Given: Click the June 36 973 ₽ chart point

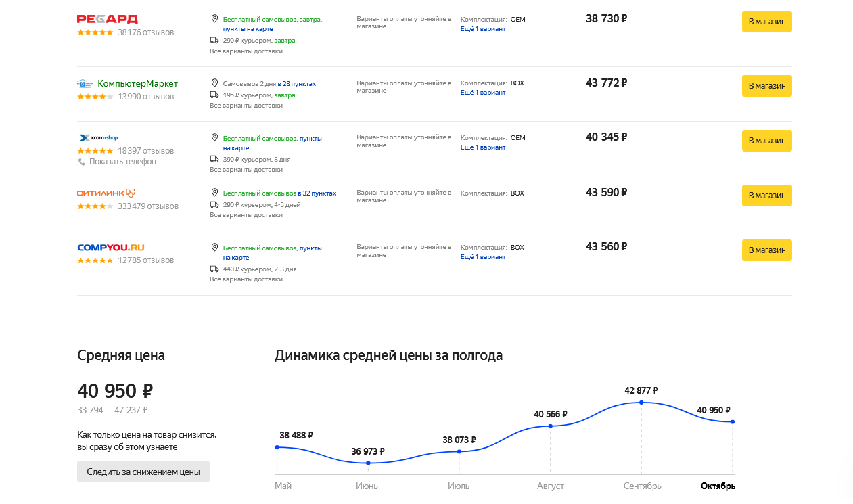Looking at the screenshot, I should [x=368, y=463].
